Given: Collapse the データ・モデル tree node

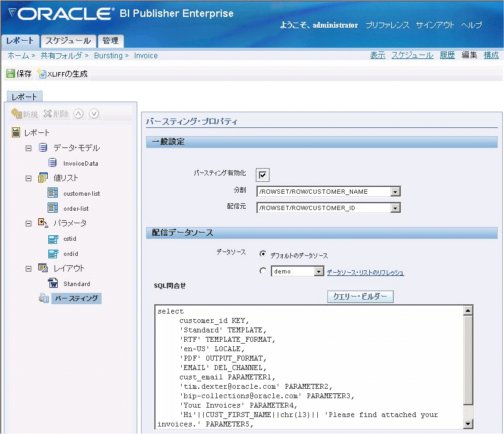Looking at the screenshot, I should click(29, 148).
